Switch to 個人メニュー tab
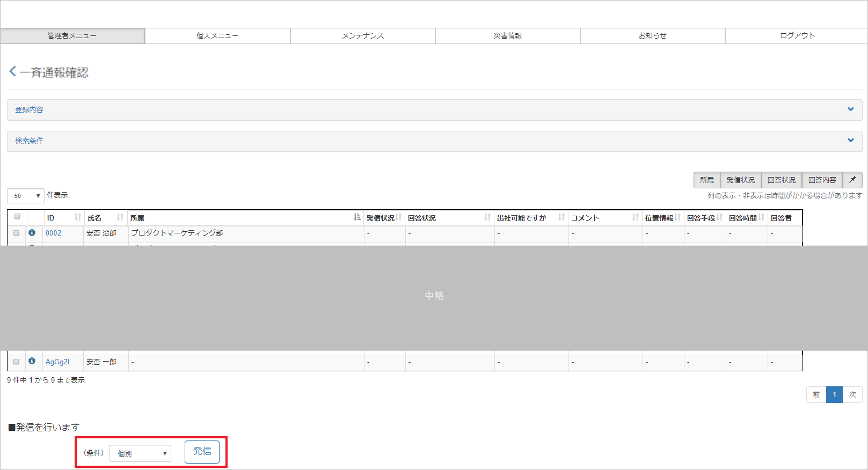 (217, 36)
